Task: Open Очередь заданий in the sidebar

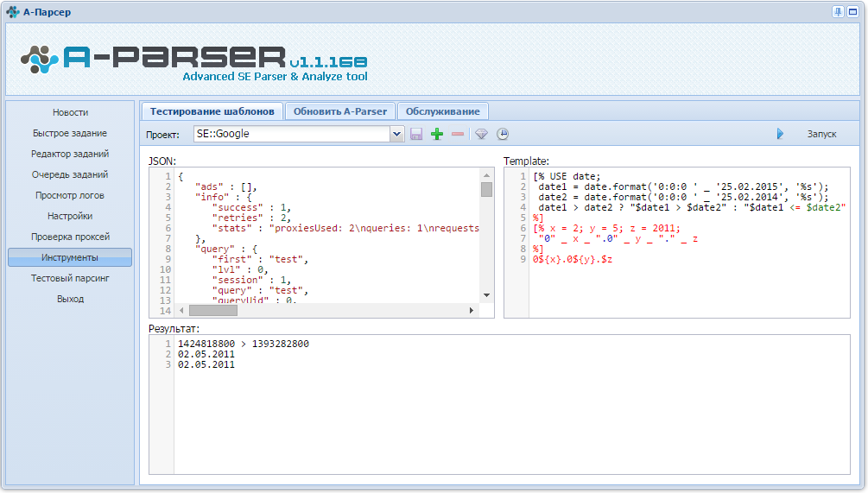Action: pyautogui.click(x=70, y=174)
